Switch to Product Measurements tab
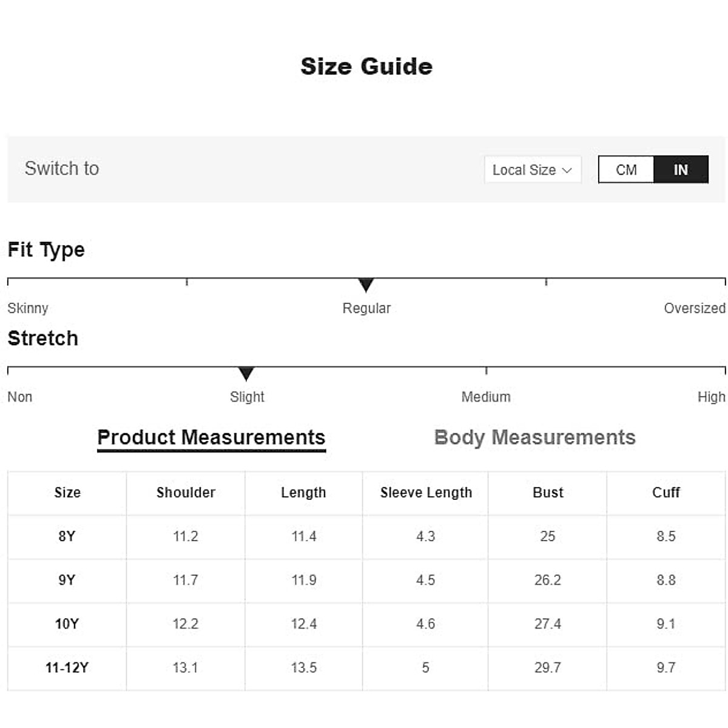 211,437
